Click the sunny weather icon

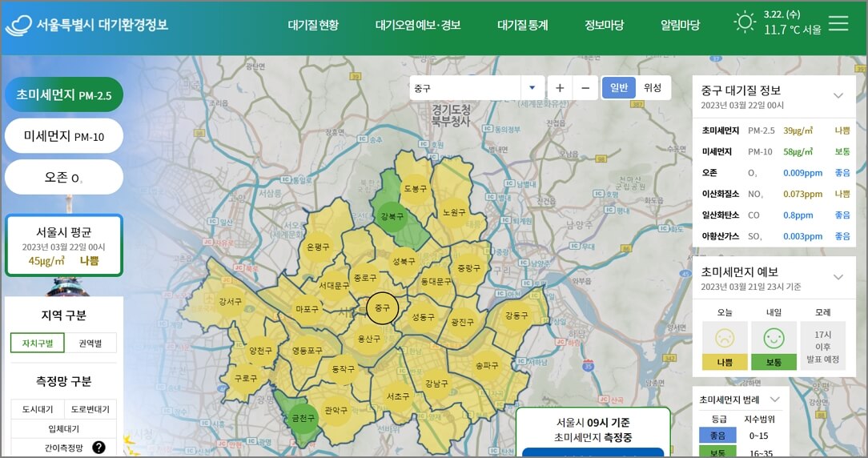tap(745, 22)
